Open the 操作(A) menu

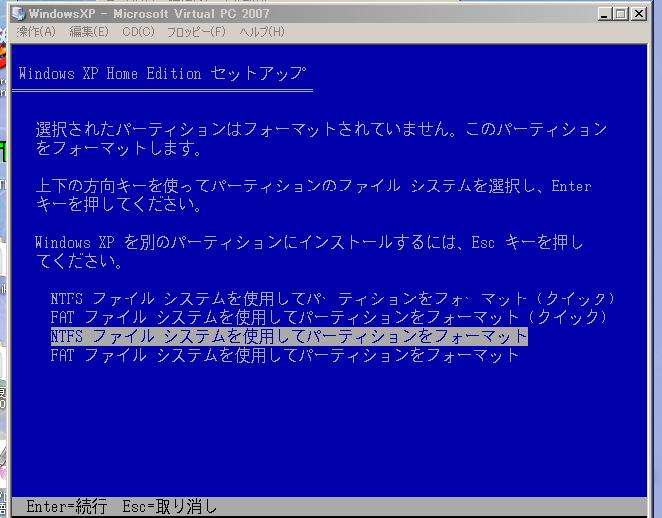tap(36, 32)
